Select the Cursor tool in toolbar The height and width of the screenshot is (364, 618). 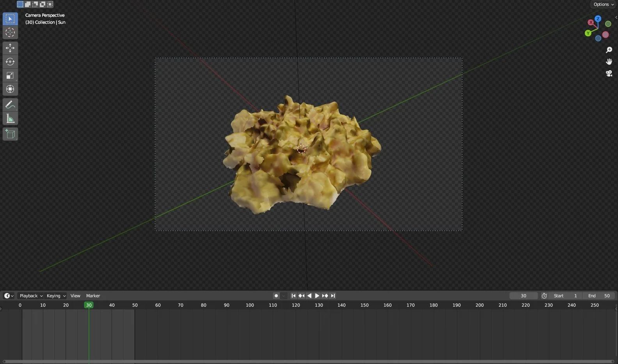pos(10,32)
